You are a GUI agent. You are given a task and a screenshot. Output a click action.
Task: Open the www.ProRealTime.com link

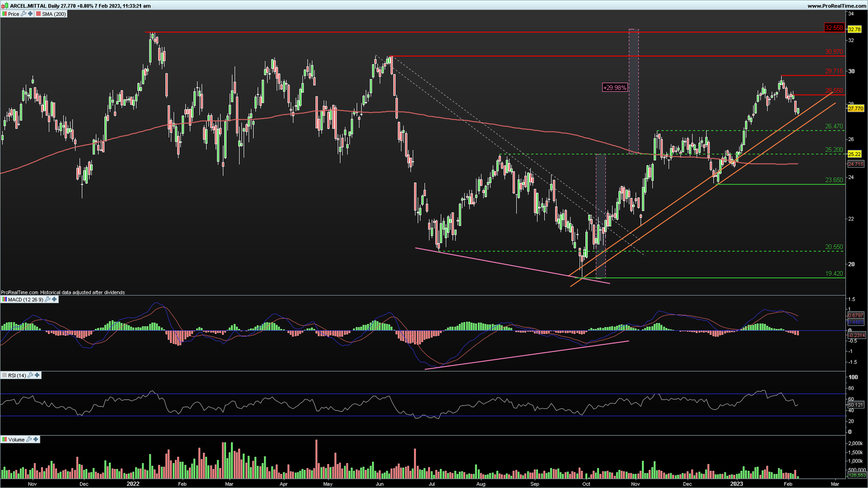click(x=837, y=6)
